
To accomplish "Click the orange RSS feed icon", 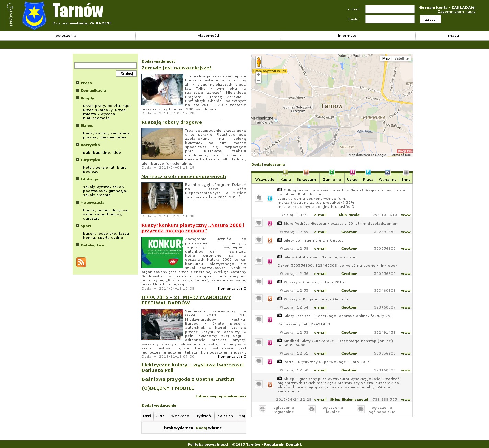I will click(x=81, y=262).
